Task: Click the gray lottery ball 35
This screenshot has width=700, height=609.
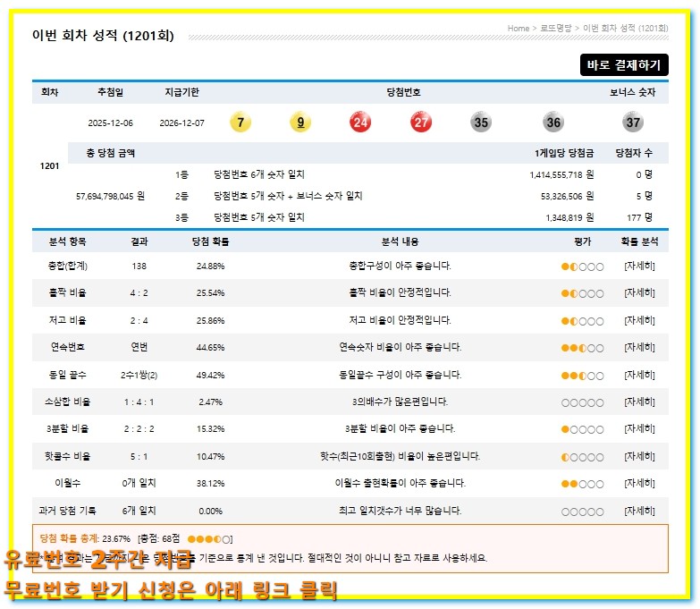Action: coord(481,123)
